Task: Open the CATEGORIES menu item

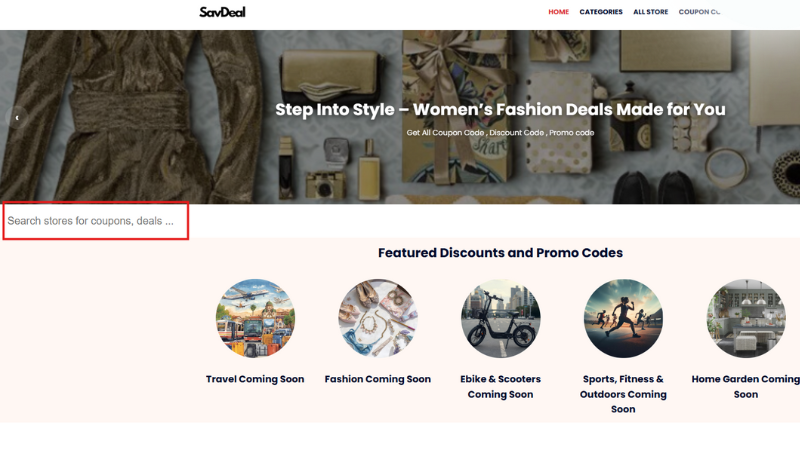Action: coord(601,12)
